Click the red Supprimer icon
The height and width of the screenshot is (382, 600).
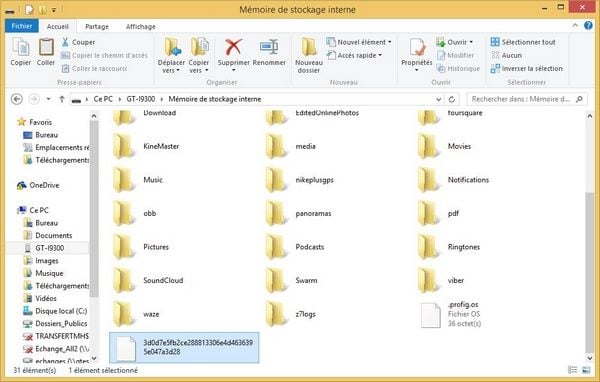tap(233, 47)
